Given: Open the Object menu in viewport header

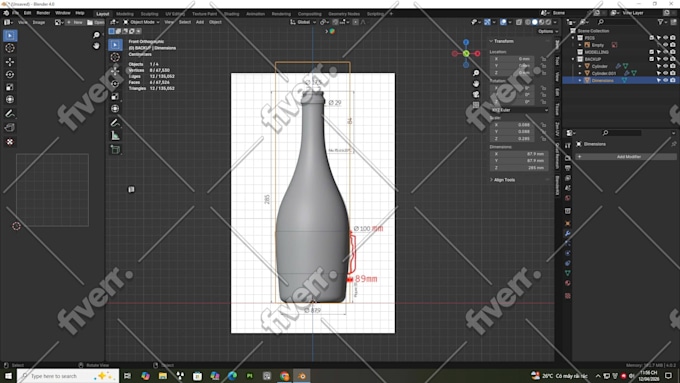Looking at the screenshot, I should click(215, 22).
